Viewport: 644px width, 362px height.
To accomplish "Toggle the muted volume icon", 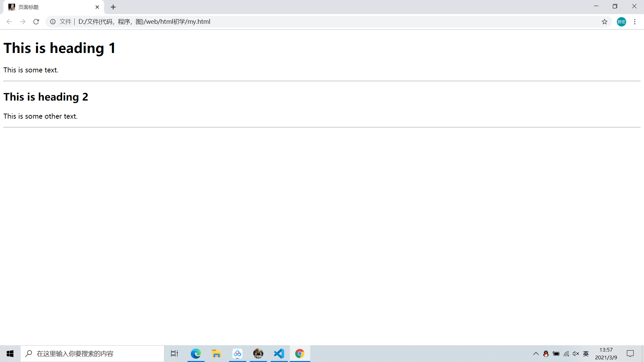I will click(576, 354).
